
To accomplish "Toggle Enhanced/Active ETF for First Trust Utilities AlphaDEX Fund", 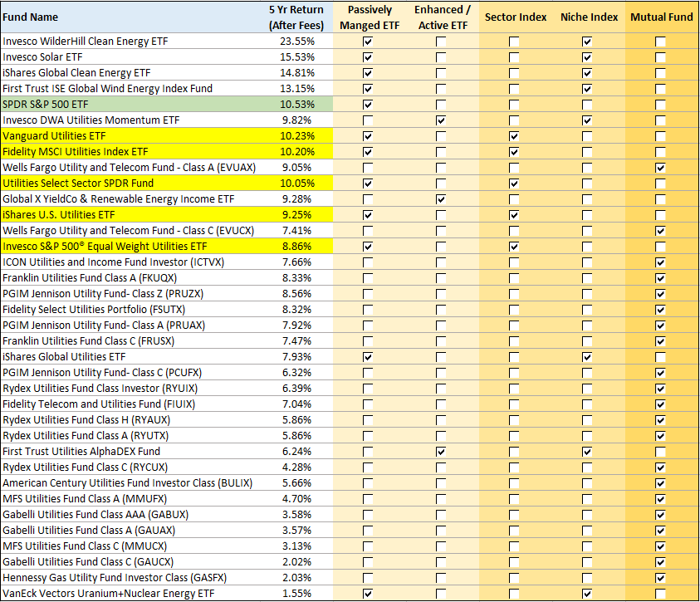I will coord(441,452).
